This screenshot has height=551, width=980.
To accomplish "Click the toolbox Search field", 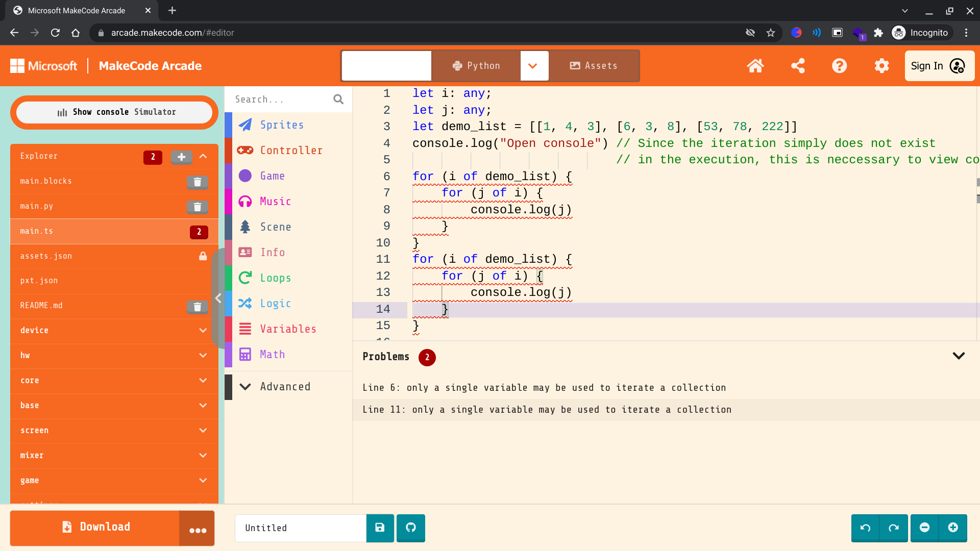I will tap(281, 99).
